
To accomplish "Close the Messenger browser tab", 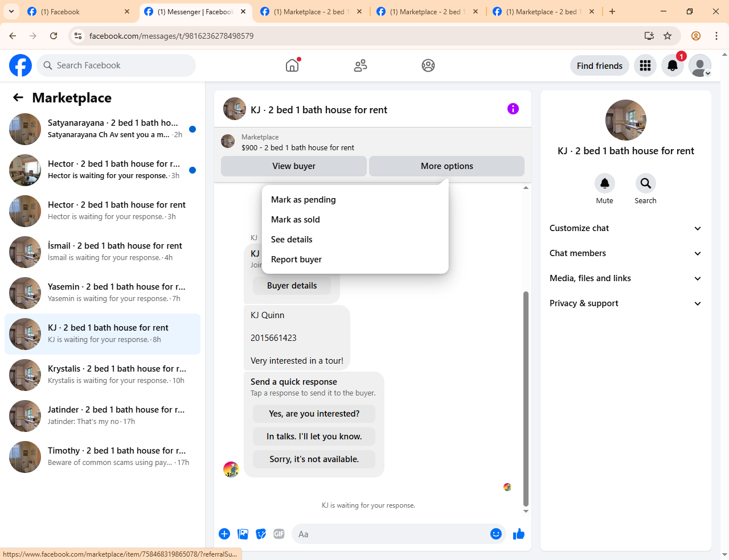I will point(243,11).
